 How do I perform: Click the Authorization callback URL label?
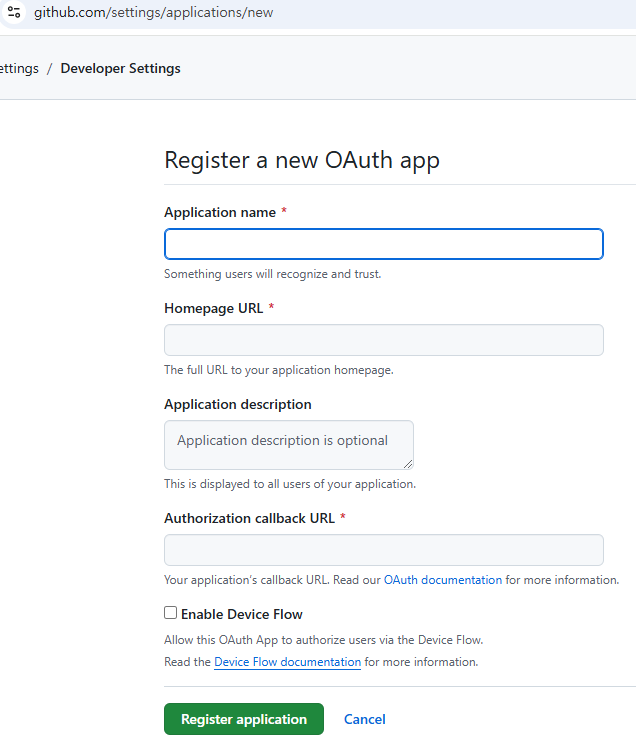pos(249,518)
